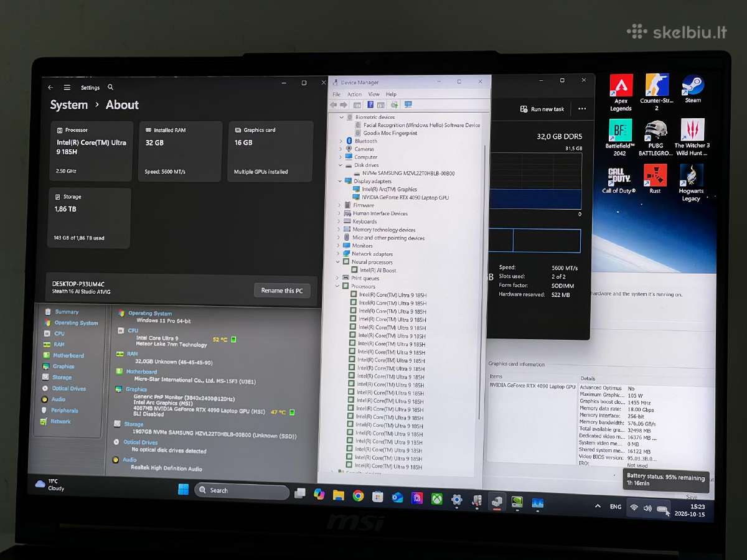This screenshot has width=747, height=560.
Task: Open the Help menu in Device Manager
Action: (x=391, y=95)
